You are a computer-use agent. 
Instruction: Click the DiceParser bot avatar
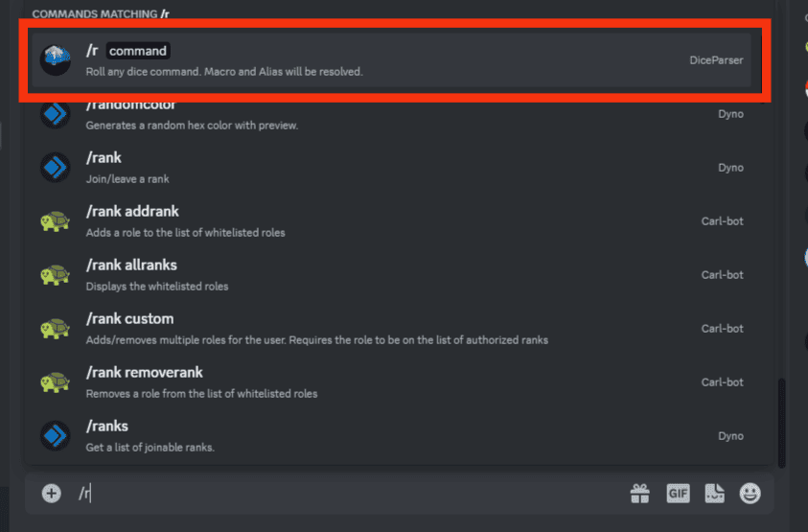click(x=56, y=59)
